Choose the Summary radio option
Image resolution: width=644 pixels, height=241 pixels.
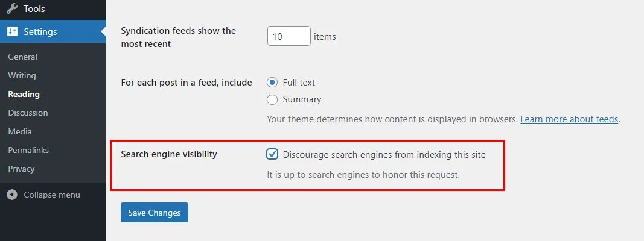(x=272, y=99)
